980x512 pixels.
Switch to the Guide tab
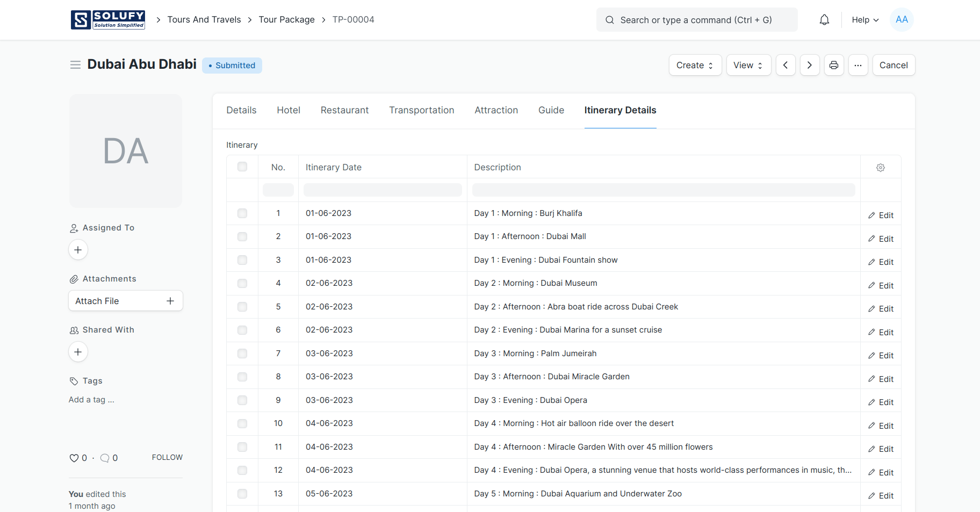pos(551,110)
